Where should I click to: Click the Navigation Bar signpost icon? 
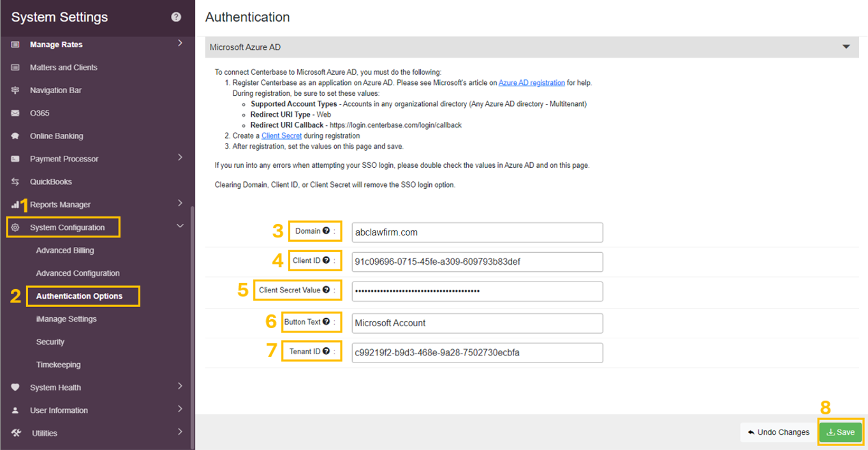[15, 91]
